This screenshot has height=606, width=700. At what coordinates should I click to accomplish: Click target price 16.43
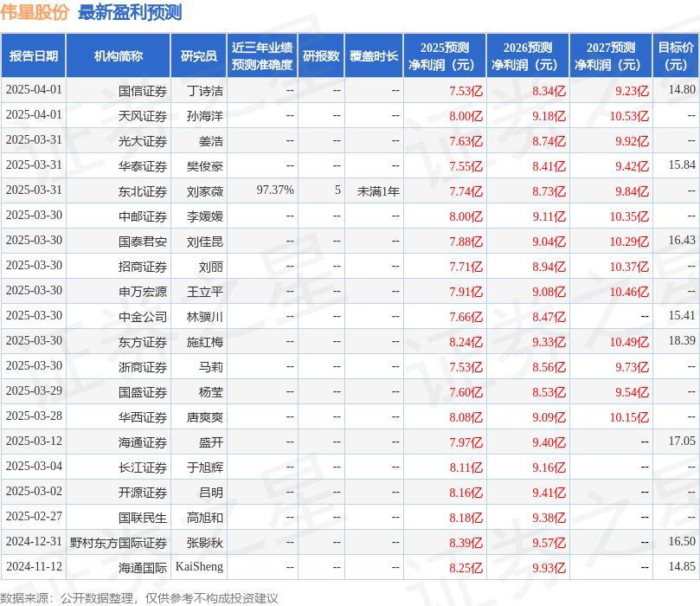point(682,240)
